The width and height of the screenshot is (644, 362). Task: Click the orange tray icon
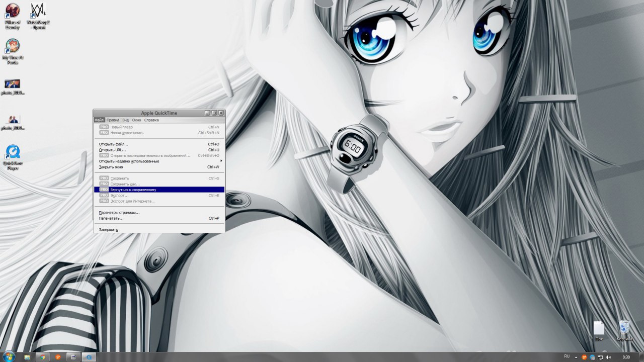(584, 357)
